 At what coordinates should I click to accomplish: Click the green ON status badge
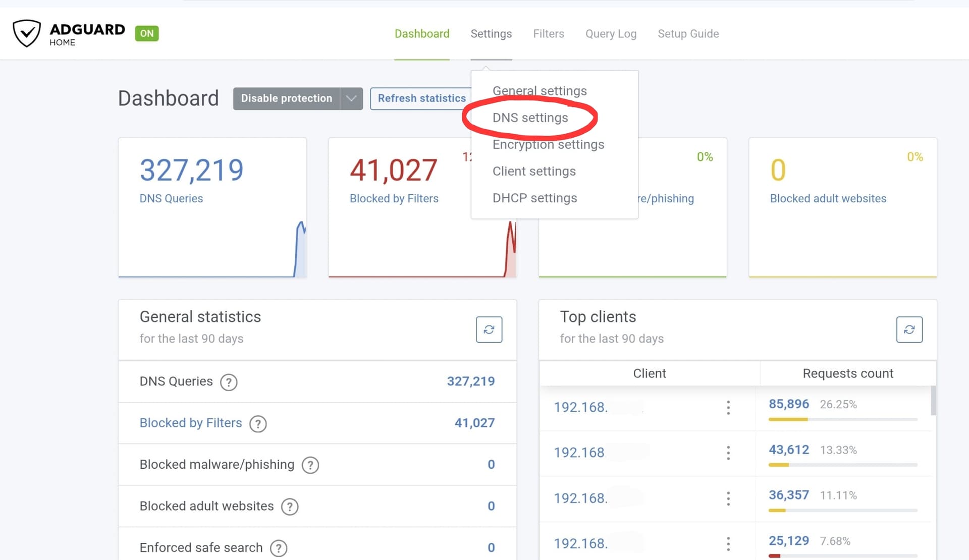[x=147, y=33]
